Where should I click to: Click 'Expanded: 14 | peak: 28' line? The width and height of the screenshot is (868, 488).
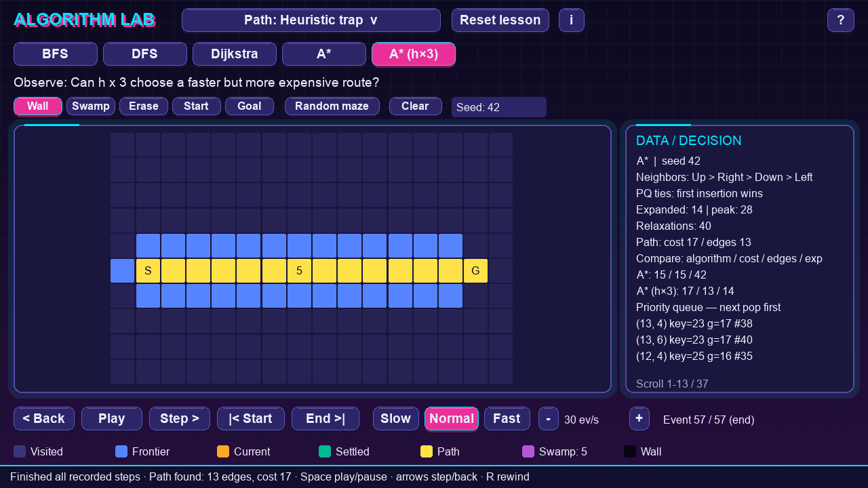coord(694,210)
